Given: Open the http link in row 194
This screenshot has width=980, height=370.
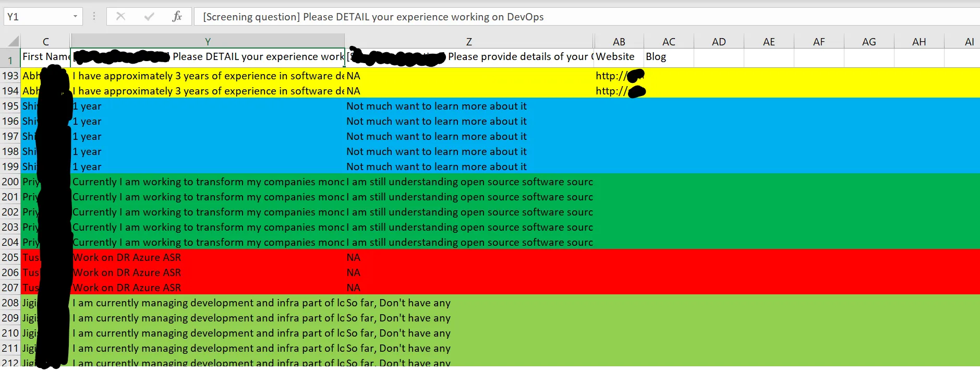Looking at the screenshot, I should (611, 91).
